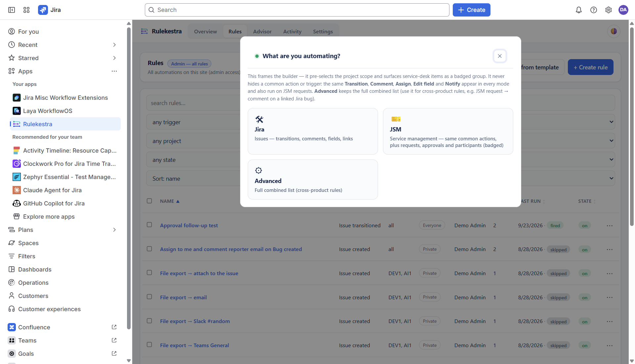Open notifications bell icon
This screenshot has height=364, width=635.
pyautogui.click(x=578, y=10)
